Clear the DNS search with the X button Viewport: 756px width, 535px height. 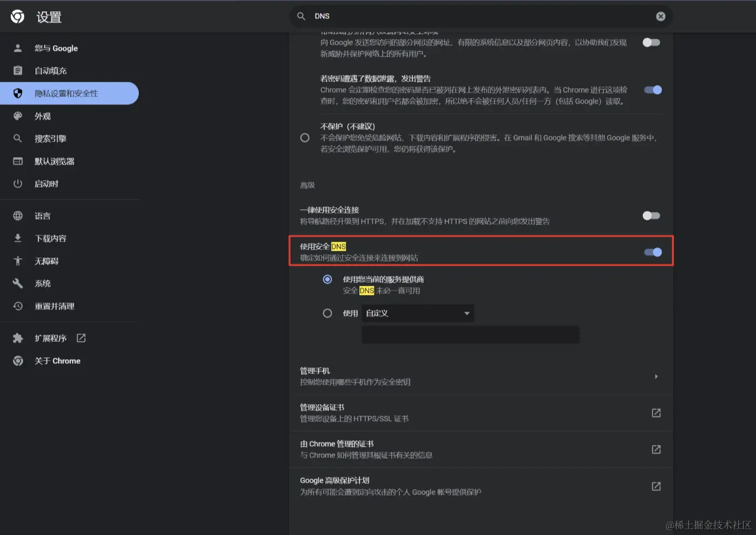pyautogui.click(x=661, y=16)
